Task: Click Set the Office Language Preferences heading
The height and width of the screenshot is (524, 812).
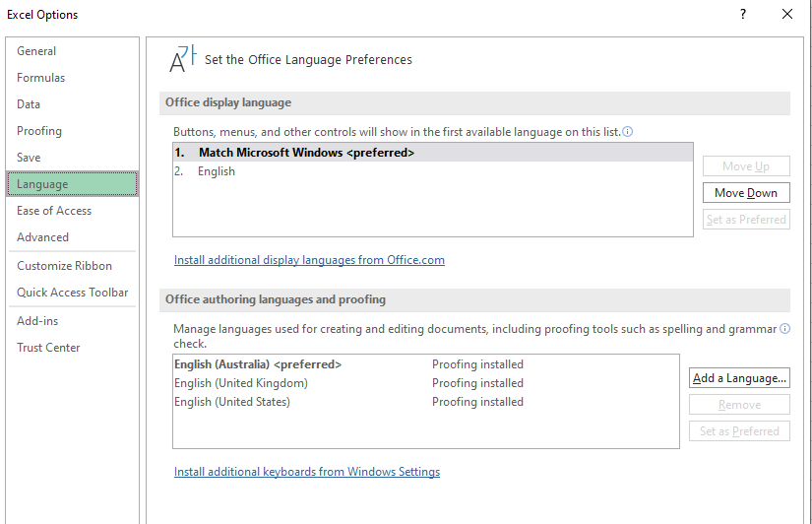Action: click(308, 60)
